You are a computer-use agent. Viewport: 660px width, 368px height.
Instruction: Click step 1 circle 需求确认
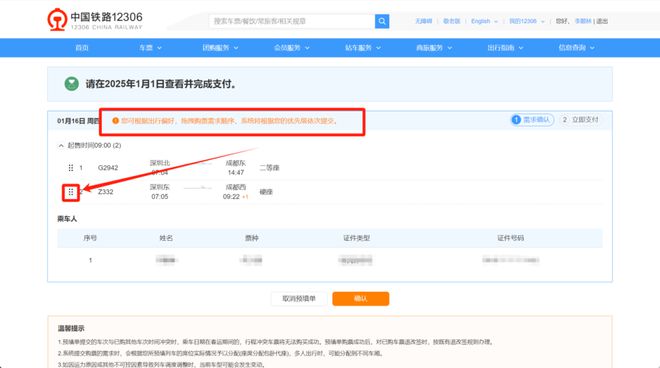point(516,120)
